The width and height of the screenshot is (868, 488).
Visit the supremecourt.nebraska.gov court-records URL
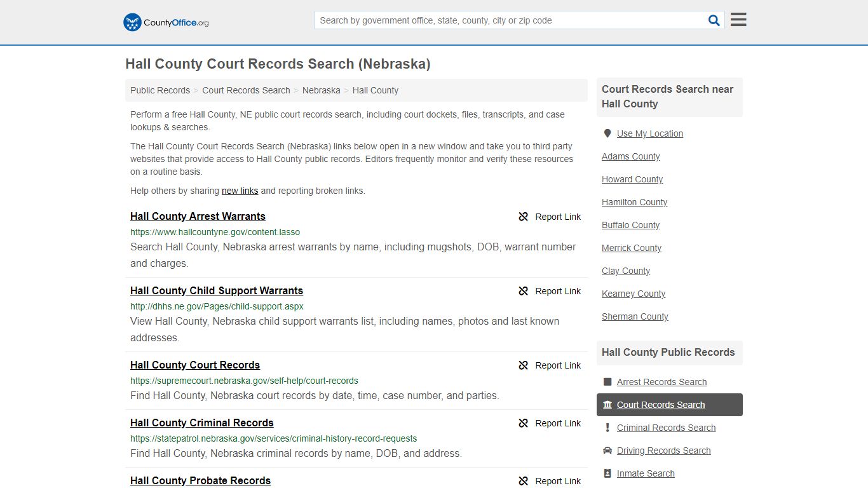[244, 381]
